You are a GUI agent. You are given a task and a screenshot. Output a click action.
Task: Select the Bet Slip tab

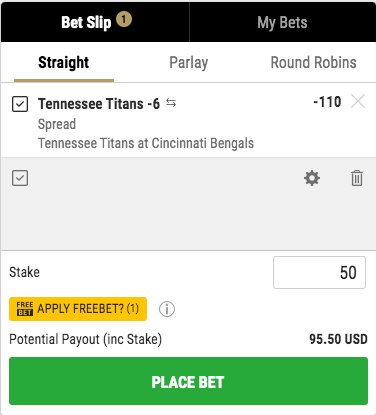tap(95, 22)
